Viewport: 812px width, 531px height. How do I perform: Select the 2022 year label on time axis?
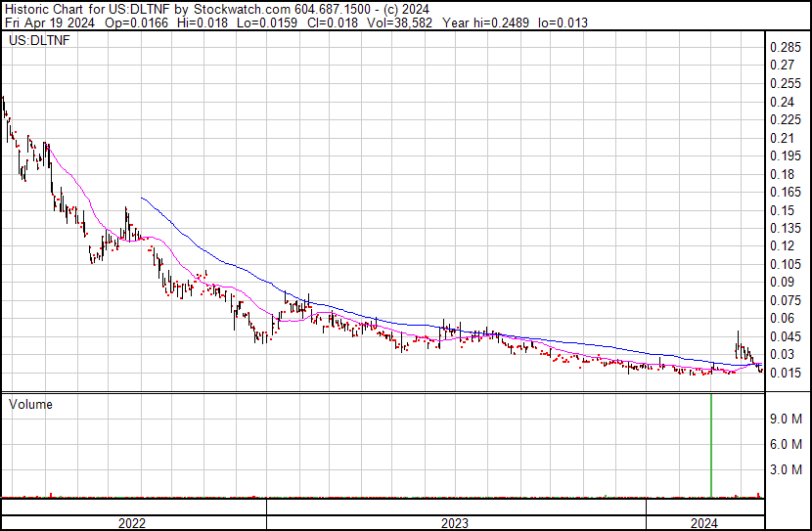pos(131,523)
